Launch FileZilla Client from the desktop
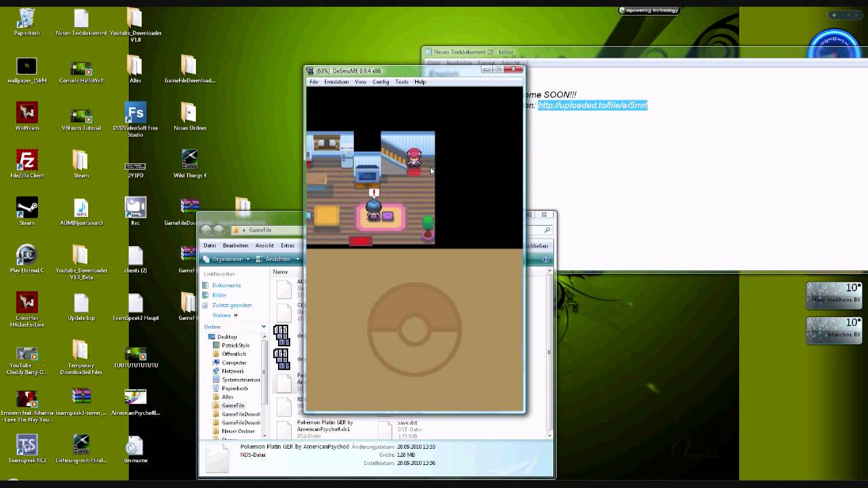868x488 pixels. [x=27, y=163]
